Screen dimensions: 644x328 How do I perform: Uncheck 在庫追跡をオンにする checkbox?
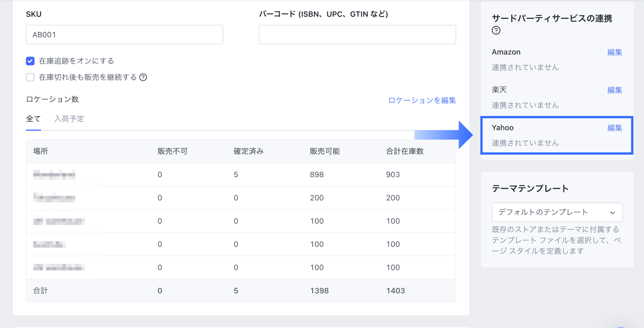30,61
